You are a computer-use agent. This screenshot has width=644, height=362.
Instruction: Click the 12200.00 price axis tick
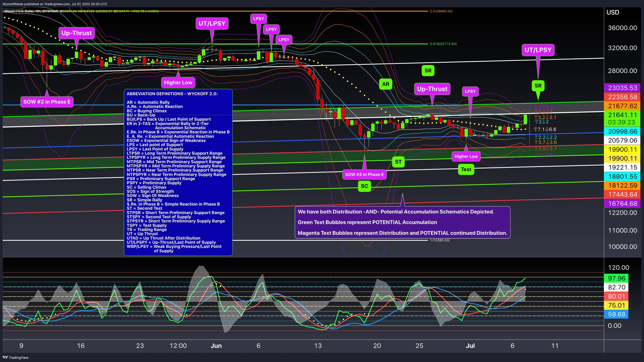click(622, 213)
